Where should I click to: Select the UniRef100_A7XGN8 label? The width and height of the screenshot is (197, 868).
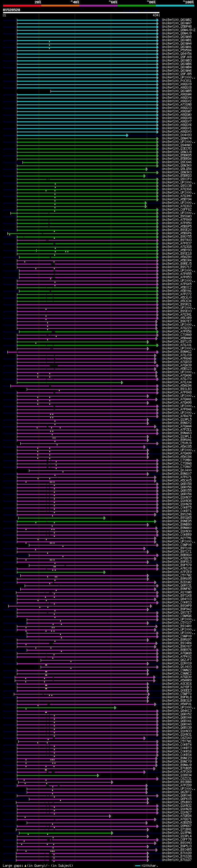[177, 104]
